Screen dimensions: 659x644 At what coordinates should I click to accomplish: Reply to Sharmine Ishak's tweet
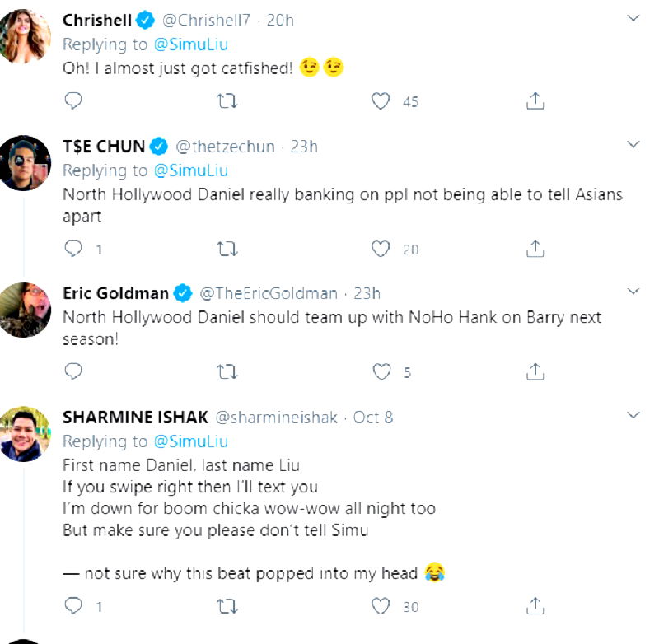[73, 607]
